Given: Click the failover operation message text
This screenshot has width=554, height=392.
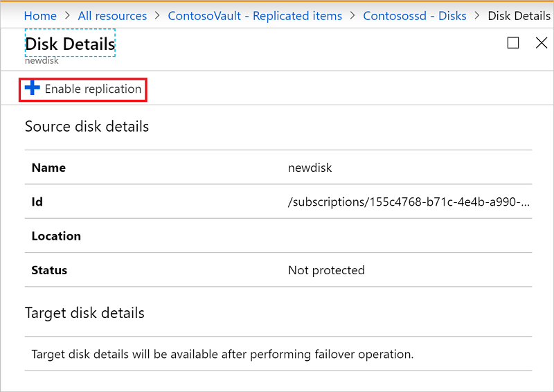Looking at the screenshot, I should pos(222,354).
